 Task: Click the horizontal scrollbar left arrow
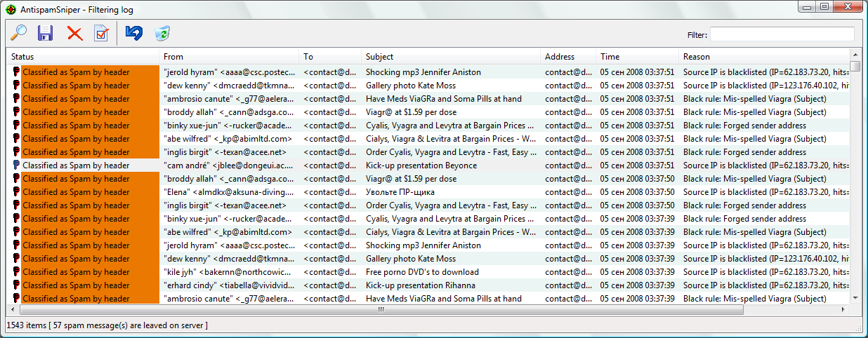coord(13,309)
